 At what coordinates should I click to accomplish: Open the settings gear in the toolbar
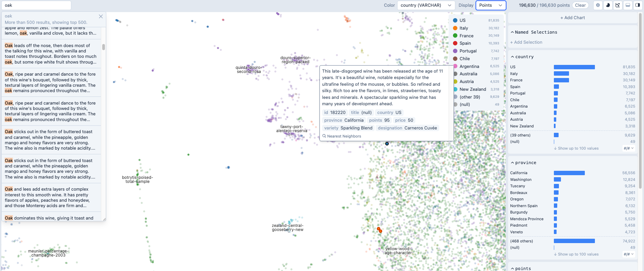tap(598, 5)
